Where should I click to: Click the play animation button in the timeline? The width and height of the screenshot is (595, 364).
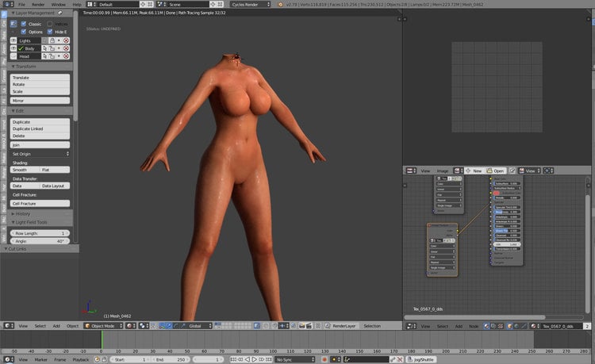[255, 359]
